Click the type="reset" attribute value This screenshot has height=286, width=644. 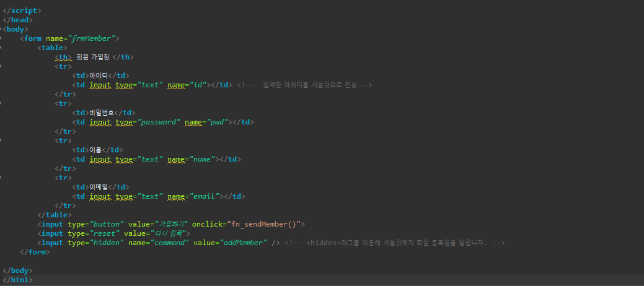(104, 233)
